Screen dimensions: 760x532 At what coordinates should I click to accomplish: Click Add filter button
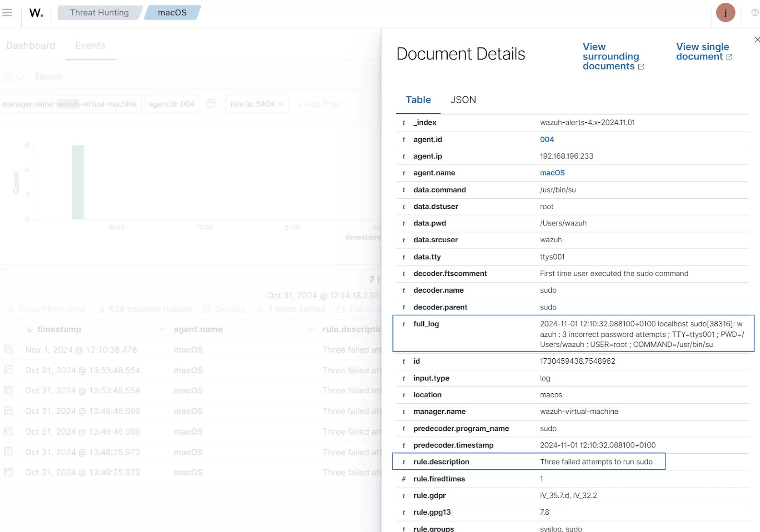(319, 104)
